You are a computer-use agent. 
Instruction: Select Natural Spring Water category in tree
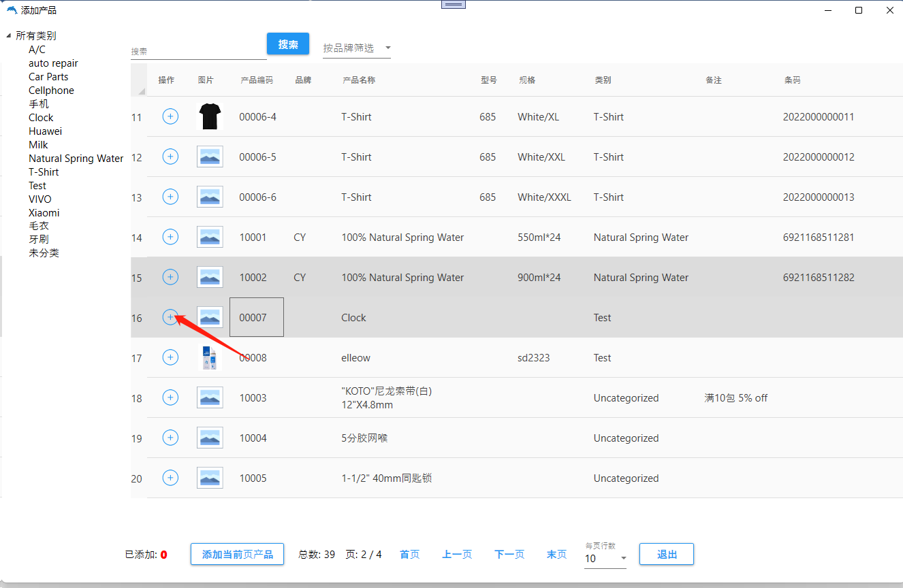76,159
